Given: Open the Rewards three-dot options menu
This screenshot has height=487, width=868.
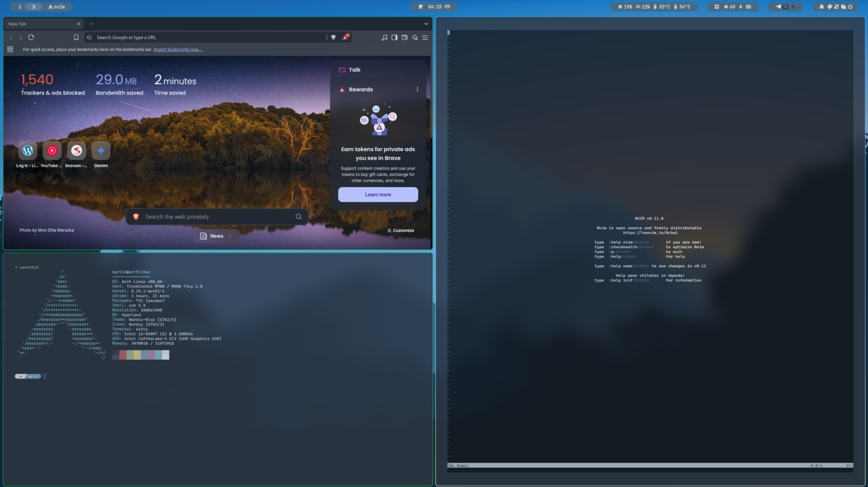Looking at the screenshot, I should coord(417,89).
